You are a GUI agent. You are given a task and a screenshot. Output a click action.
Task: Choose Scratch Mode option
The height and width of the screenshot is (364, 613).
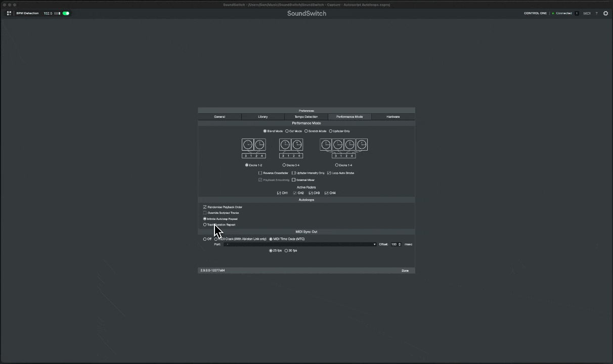coord(306,131)
